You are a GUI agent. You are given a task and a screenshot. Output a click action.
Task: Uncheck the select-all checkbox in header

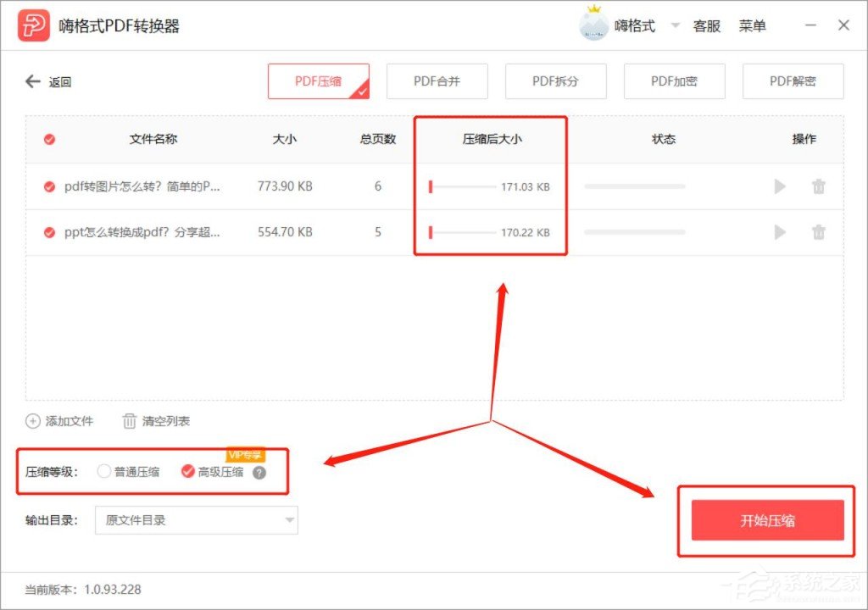click(48, 139)
